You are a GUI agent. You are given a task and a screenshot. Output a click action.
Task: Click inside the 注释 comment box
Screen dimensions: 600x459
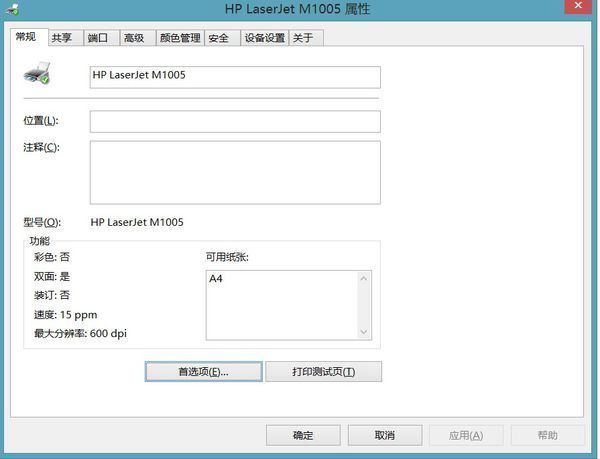234,172
